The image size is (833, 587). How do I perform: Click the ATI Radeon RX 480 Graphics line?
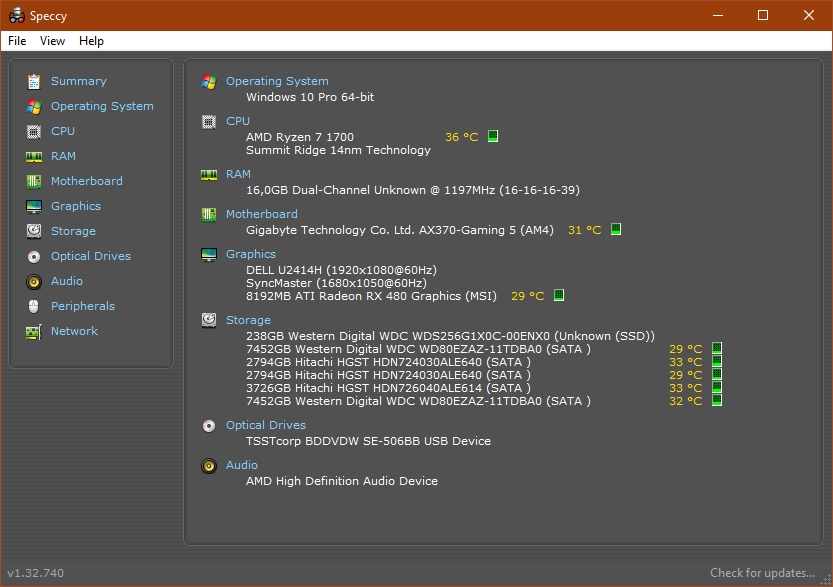pyautogui.click(x=371, y=296)
